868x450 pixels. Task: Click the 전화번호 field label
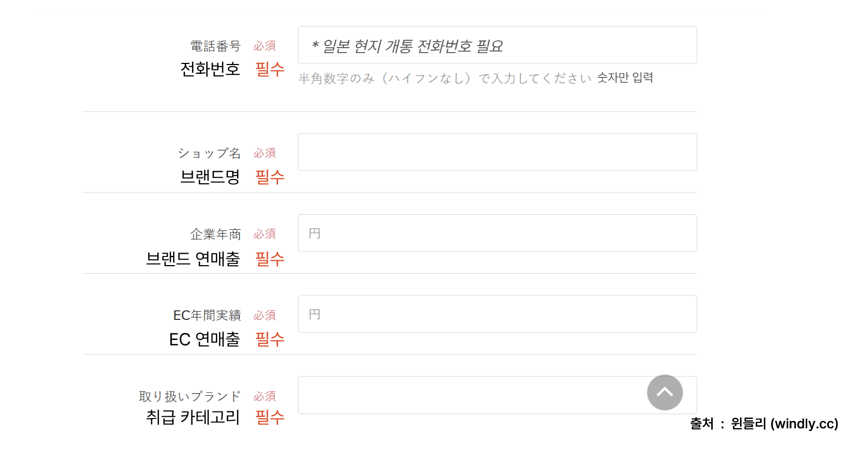point(210,69)
